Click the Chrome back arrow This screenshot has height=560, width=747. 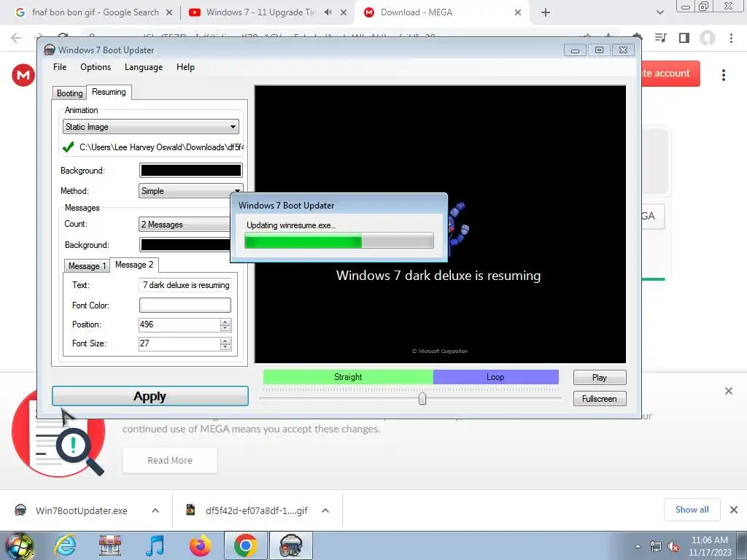pyautogui.click(x=16, y=38)
